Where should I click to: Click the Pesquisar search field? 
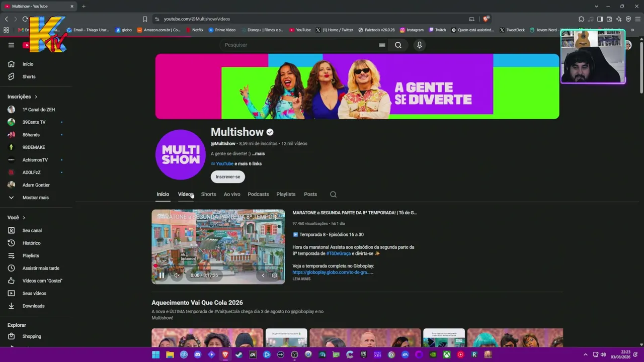(x=299, y=45)
